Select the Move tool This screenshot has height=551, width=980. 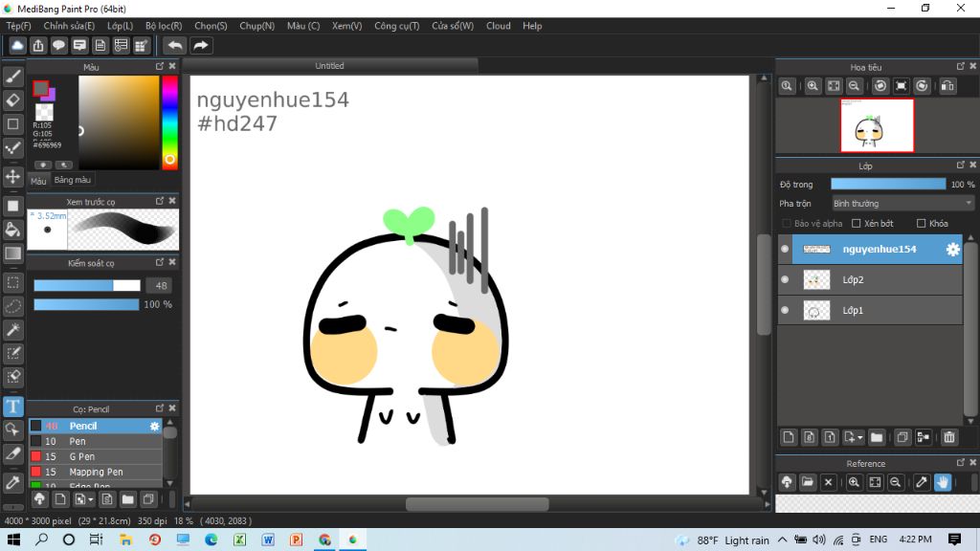13,177
